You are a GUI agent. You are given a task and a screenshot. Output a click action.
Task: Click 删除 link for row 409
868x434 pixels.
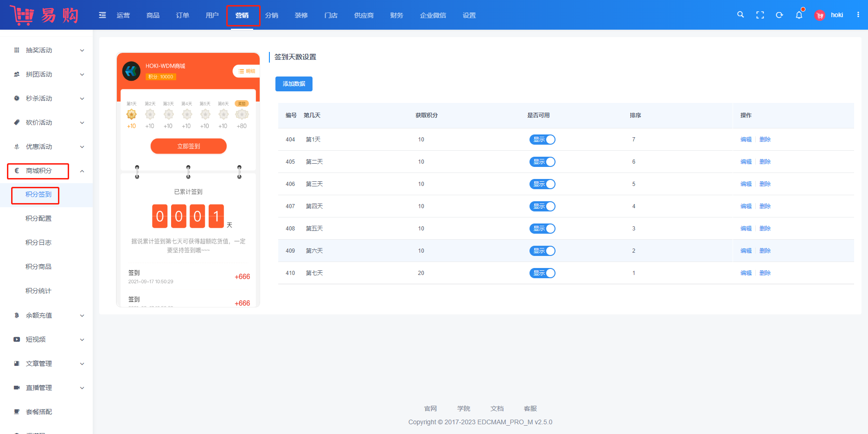[765, 251]
